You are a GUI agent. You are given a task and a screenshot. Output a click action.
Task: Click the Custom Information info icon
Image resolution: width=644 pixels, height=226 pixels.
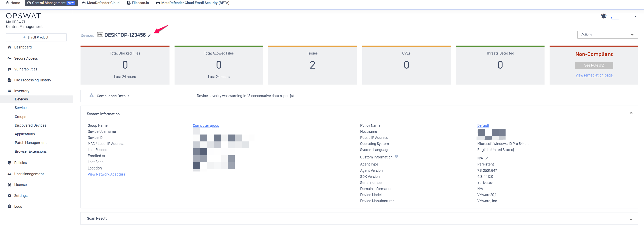(396, 156)
